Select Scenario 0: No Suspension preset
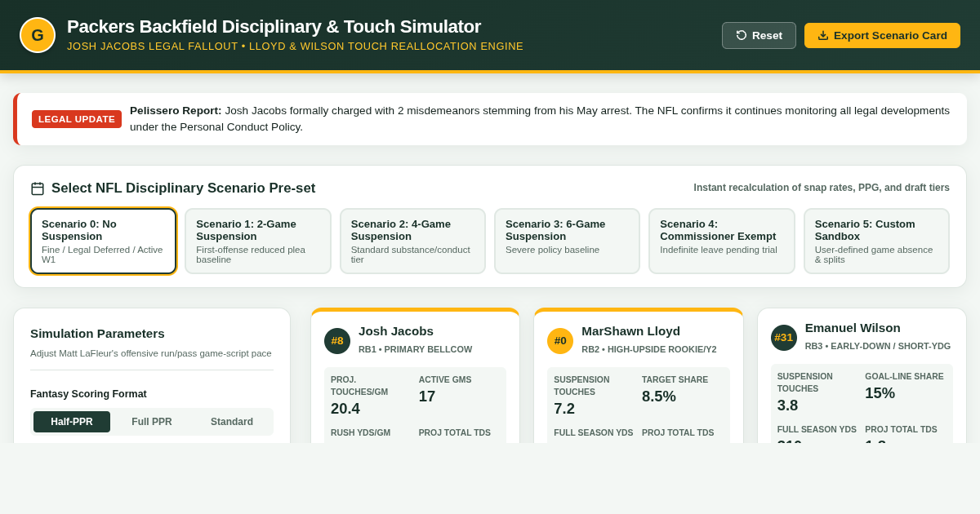This screenshot has height=514, width=980. 103,241
